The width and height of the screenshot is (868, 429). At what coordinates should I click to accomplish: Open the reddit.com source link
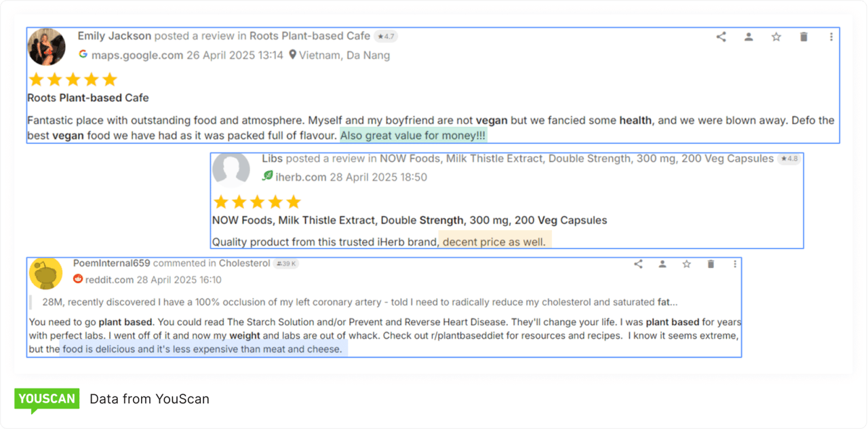(109, 280)
